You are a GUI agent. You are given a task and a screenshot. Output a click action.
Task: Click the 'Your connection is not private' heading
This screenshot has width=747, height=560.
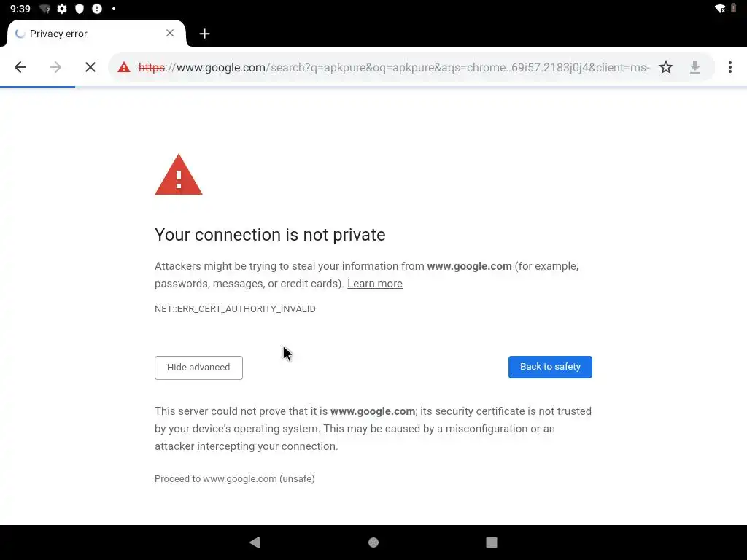point(270,235)
